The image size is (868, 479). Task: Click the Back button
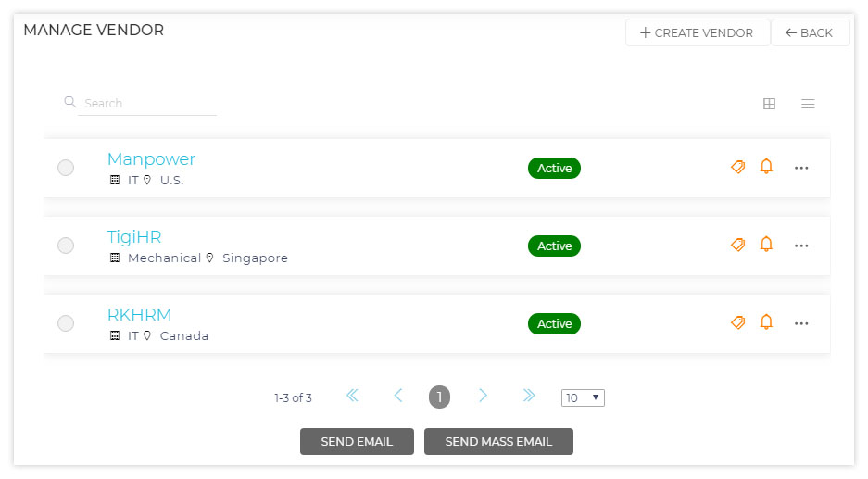pos(810,32)
